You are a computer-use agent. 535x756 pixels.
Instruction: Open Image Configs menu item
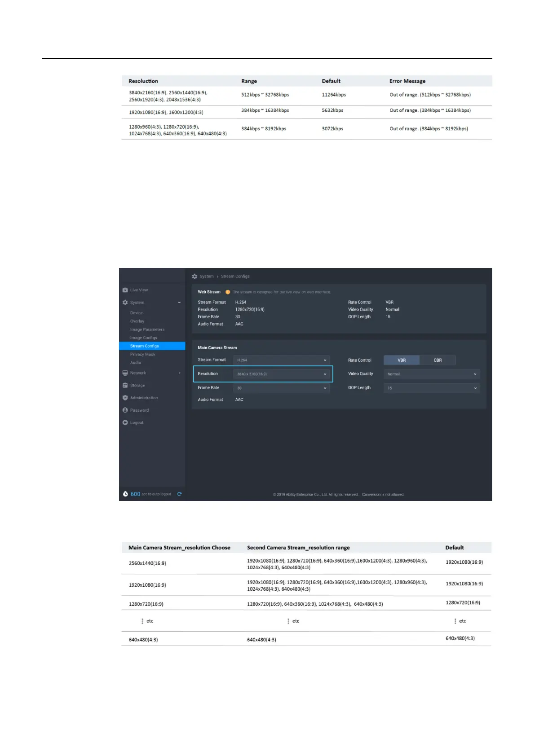[x=144, y=338]
